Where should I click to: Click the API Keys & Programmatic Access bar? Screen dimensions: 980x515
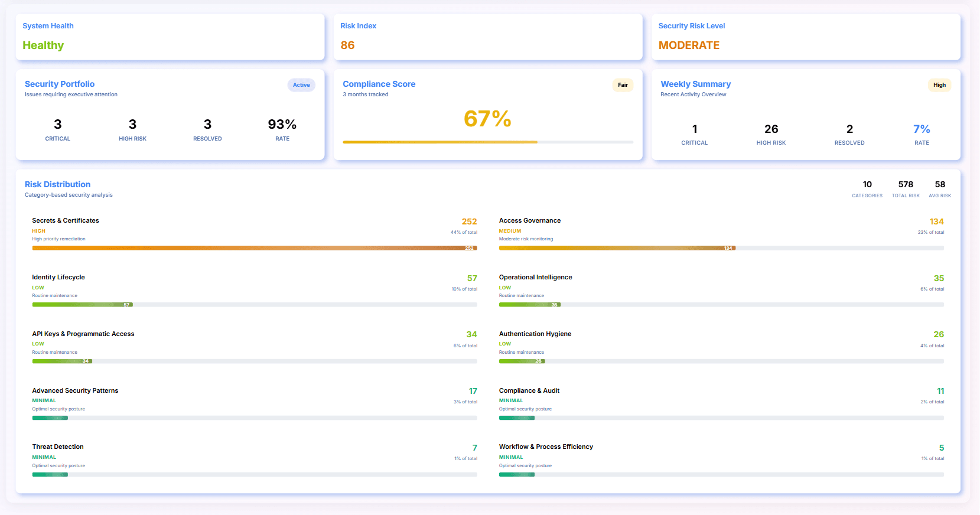[255, 361]
